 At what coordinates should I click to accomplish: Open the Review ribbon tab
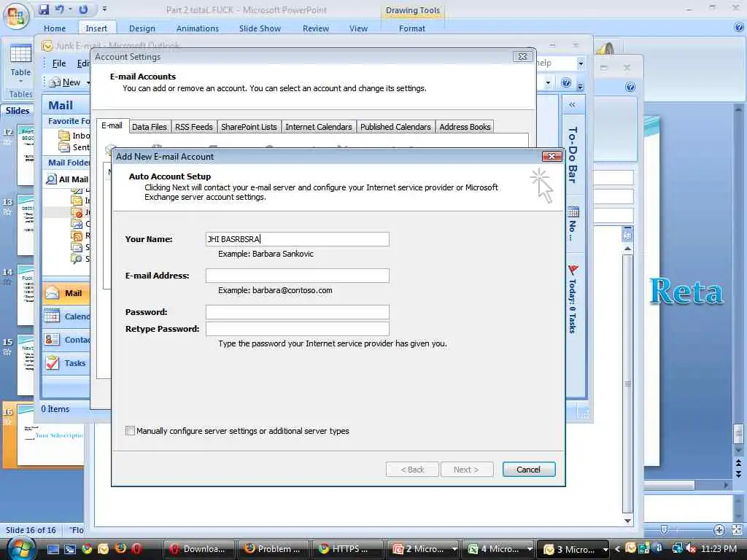click(315, 28)
